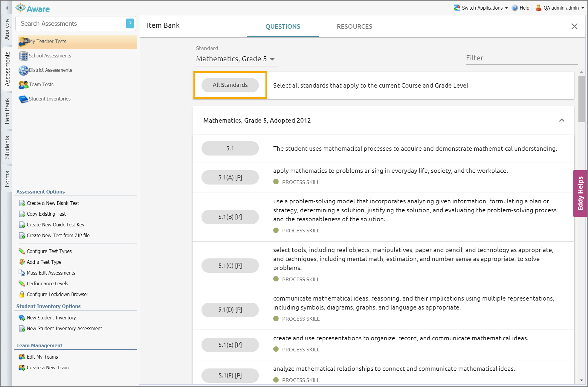Click the Help question-mark icon
Screen dimensions: 588x387
pos(515,8)
